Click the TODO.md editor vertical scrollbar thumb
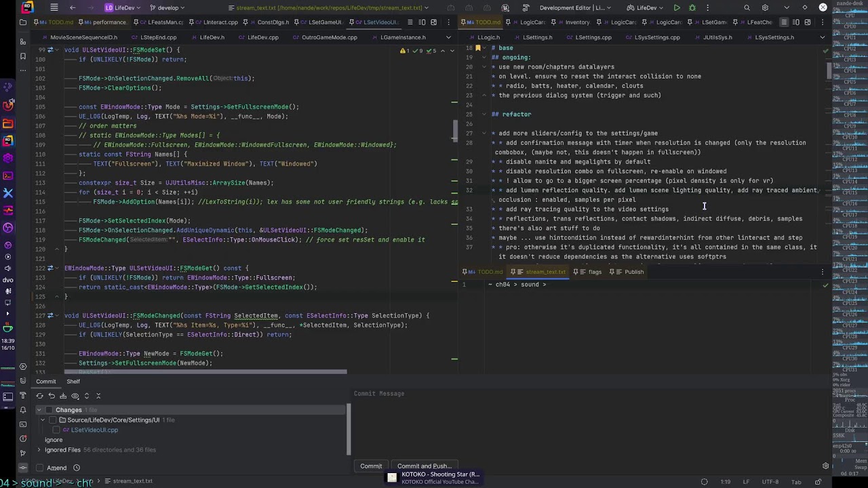 829,70
